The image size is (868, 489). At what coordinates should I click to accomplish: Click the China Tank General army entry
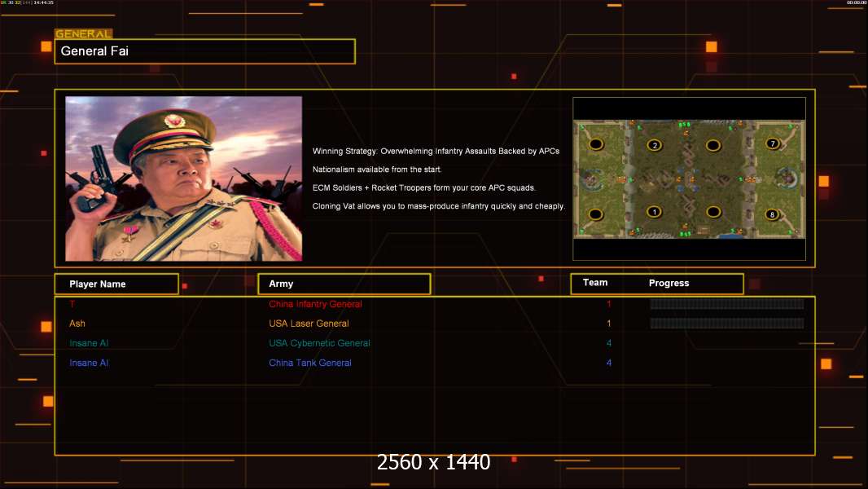[310, 363]
